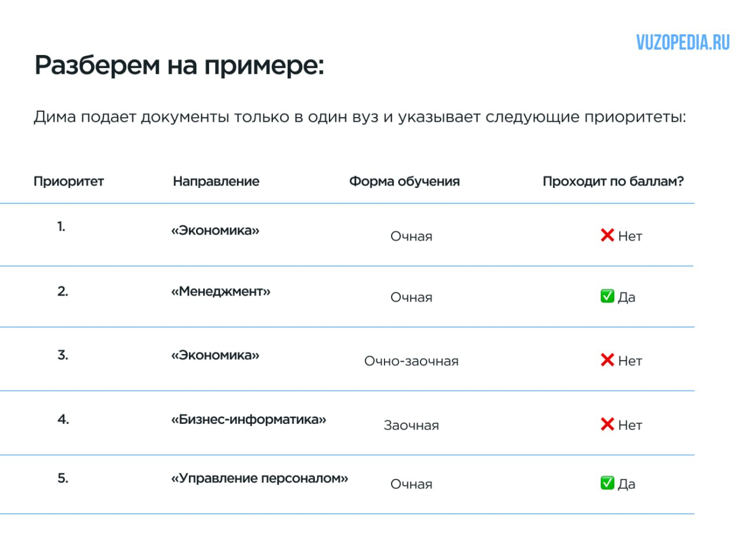
Task: Click the «Направление» column header
Action: click(x=216, y=181)
